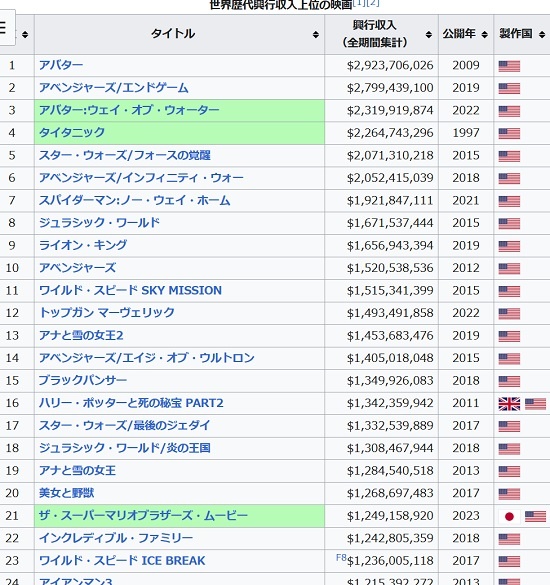This screenshot has height=585, width=550.
Task: Click the US flag in ノー・ウェイ・ホーム row
Action: point(509,201)
